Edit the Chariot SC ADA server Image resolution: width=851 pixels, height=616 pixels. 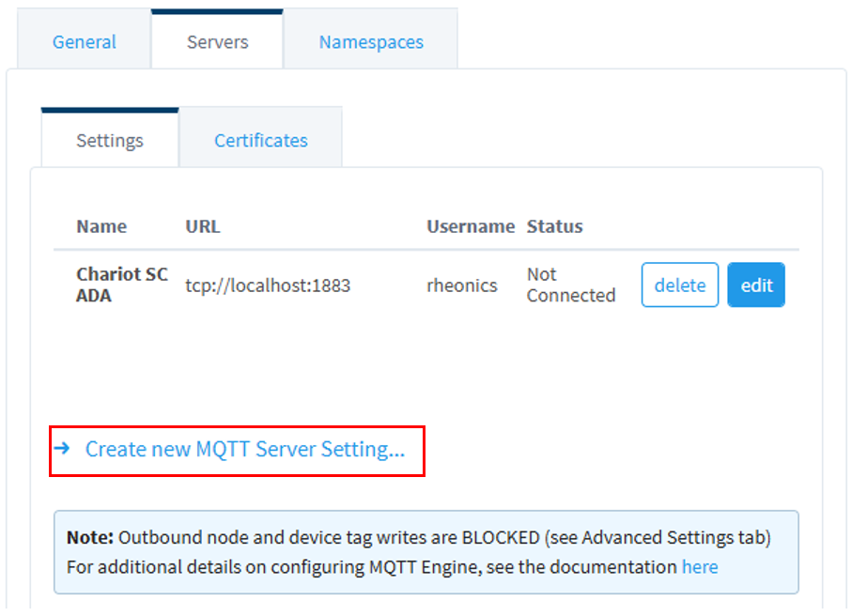coord(756,285)
